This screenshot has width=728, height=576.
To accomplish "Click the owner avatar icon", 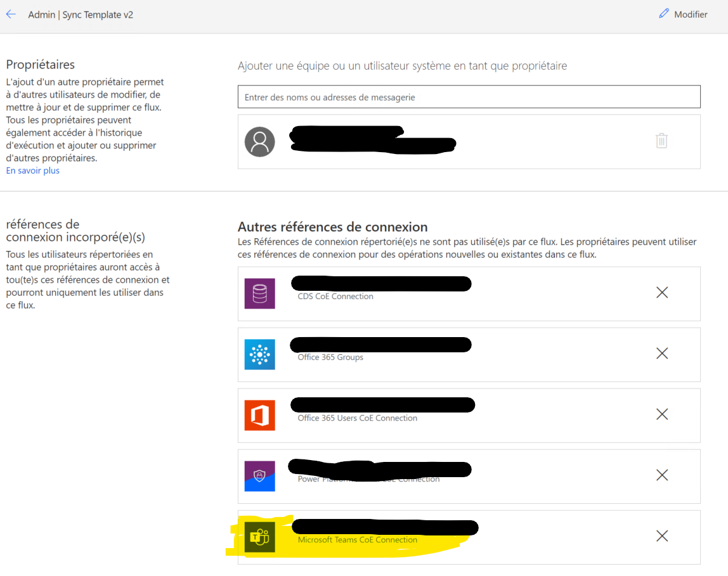I will click(x=259, y=142).
